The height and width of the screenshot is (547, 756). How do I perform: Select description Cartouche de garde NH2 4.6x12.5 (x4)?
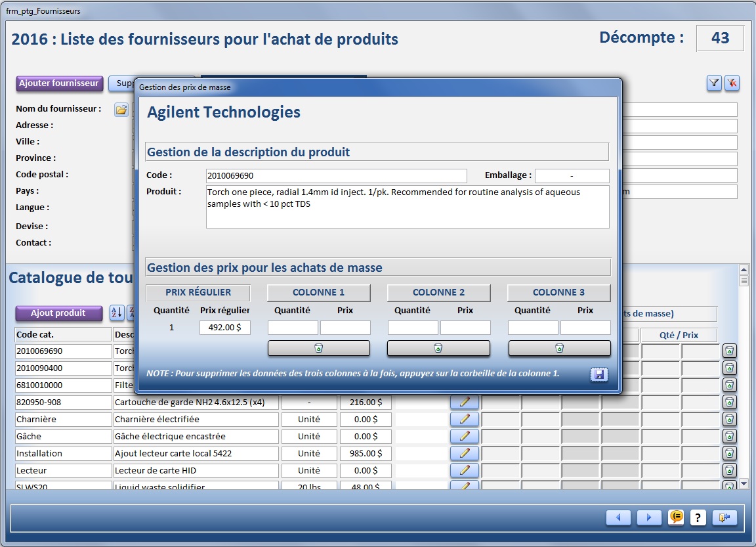(196, 403)
